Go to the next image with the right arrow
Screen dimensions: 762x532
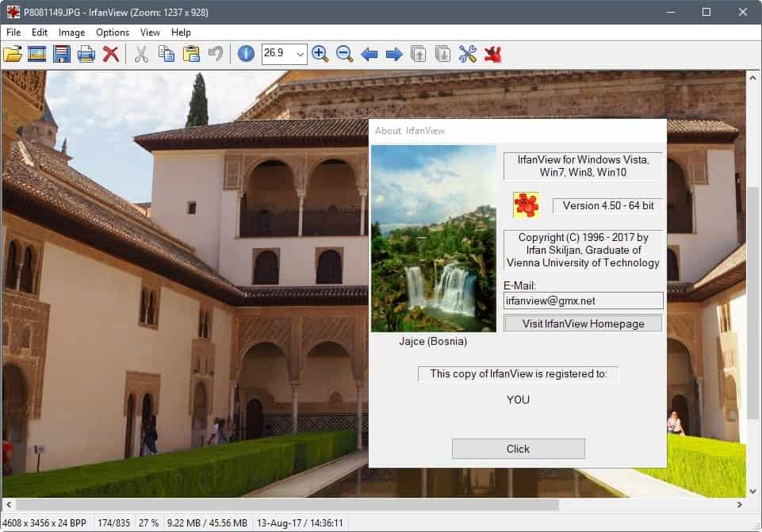click(393, 54)
